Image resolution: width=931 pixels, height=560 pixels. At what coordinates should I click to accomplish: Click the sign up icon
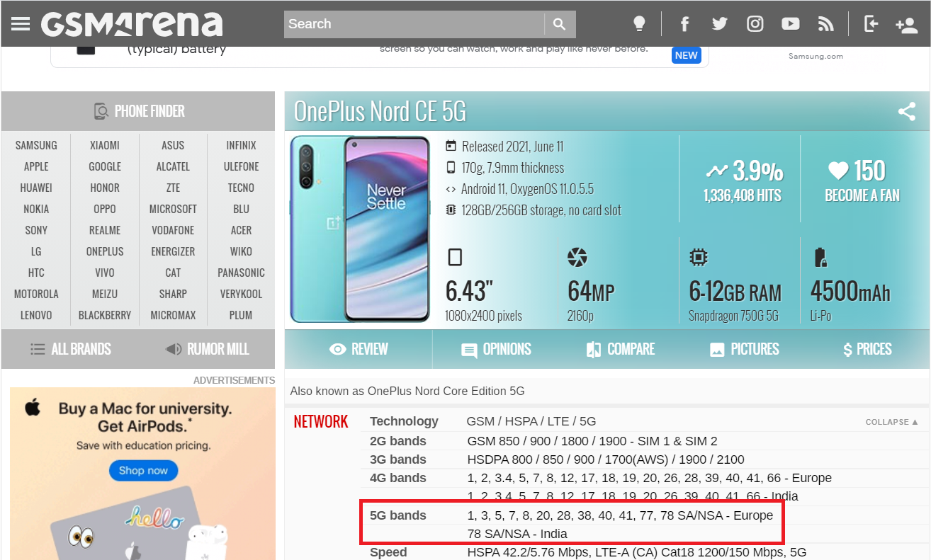[906, 25]
